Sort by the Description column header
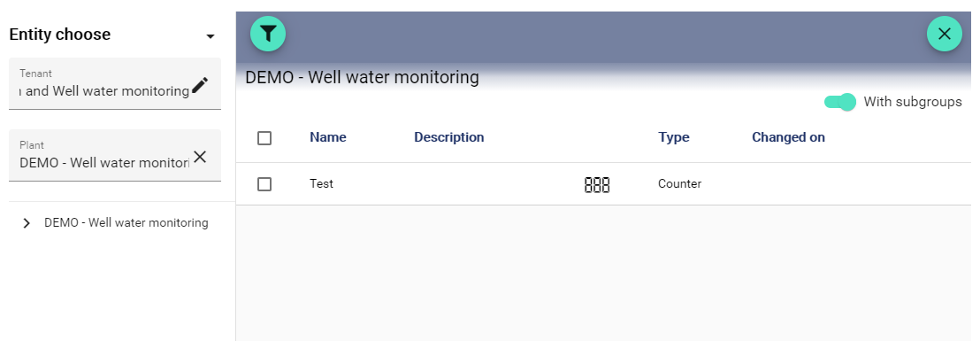 coord(448,137)
